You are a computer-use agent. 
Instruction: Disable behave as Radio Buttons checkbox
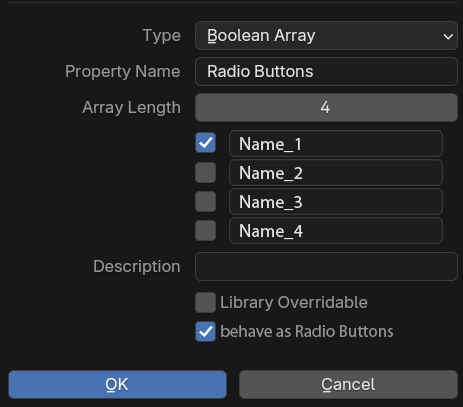click(x=205, y=332)
